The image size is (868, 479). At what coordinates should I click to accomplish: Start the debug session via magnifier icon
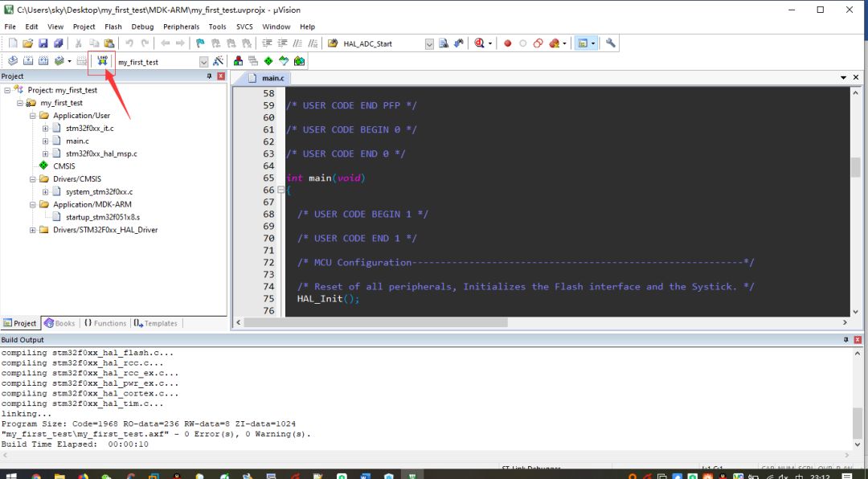480,43
